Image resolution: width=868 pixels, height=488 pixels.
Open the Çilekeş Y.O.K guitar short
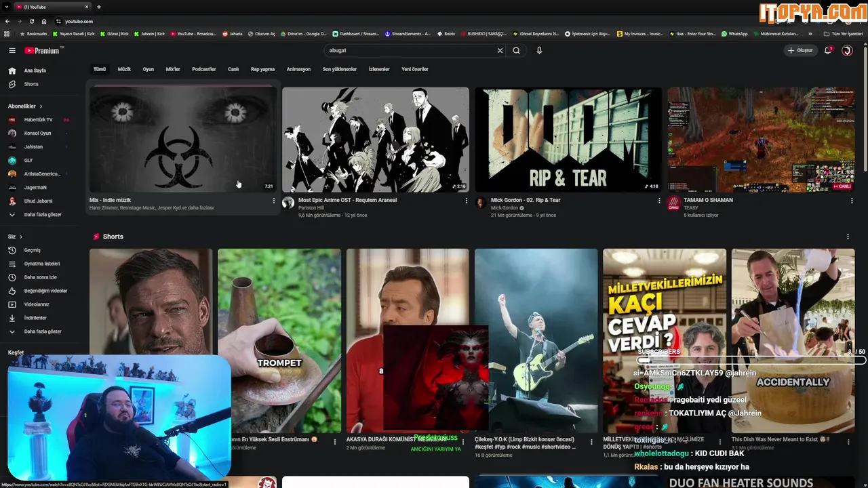[x=536, y=340]
